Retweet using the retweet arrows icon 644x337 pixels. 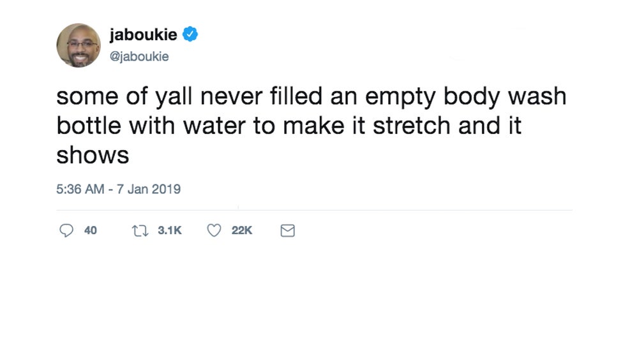pyautogui.click(x=140, y=230)
